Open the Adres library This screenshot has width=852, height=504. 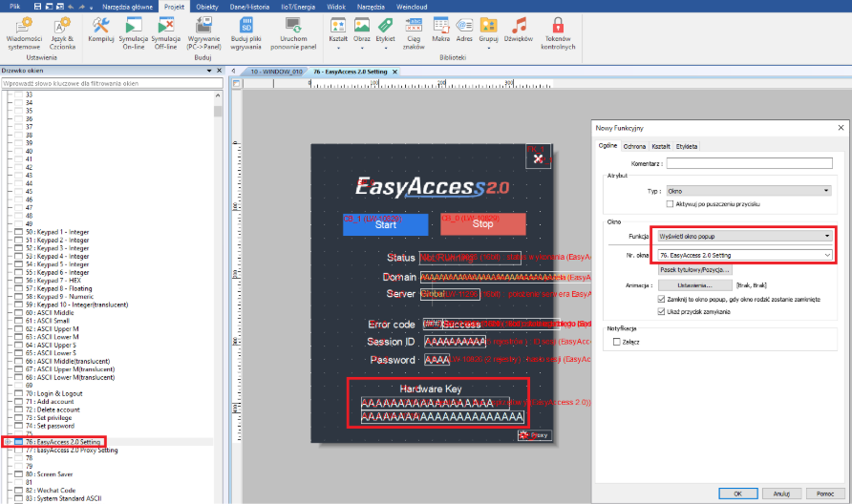pos(464,30)
